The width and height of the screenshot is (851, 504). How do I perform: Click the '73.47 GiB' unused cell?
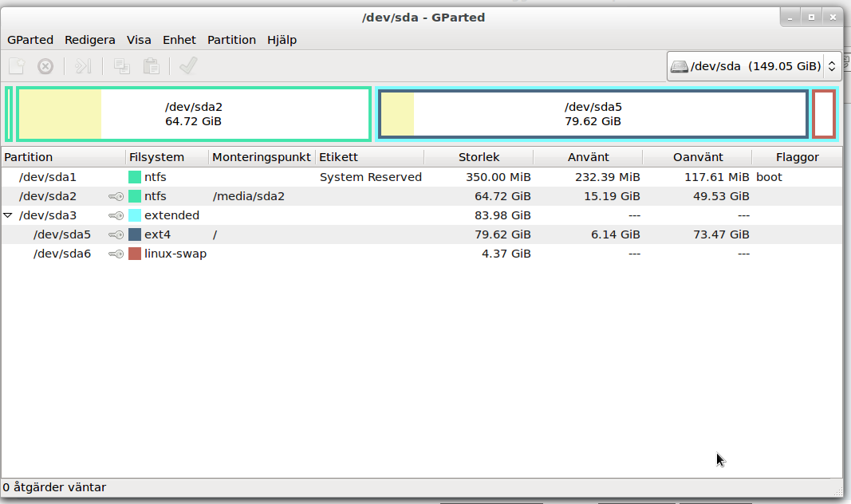click(x=721, y=234)
